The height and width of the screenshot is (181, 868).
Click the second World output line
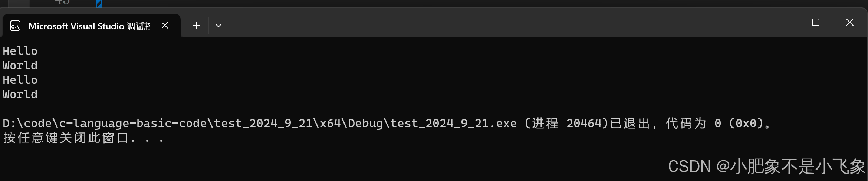(20, 94)
